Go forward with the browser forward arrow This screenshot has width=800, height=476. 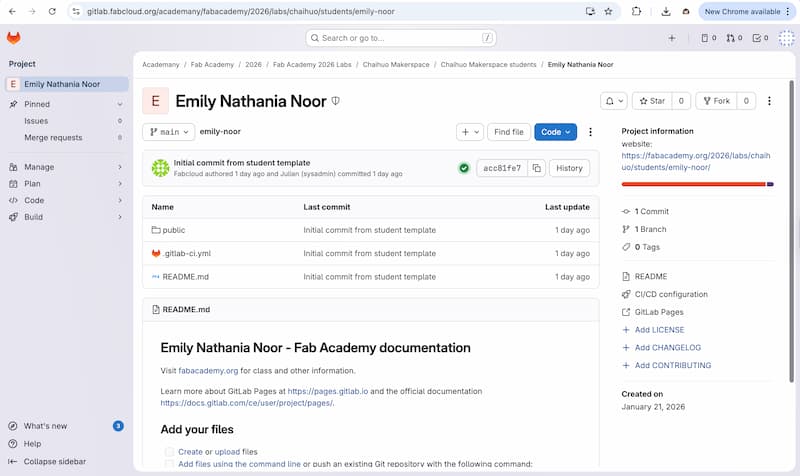(32, 11)
